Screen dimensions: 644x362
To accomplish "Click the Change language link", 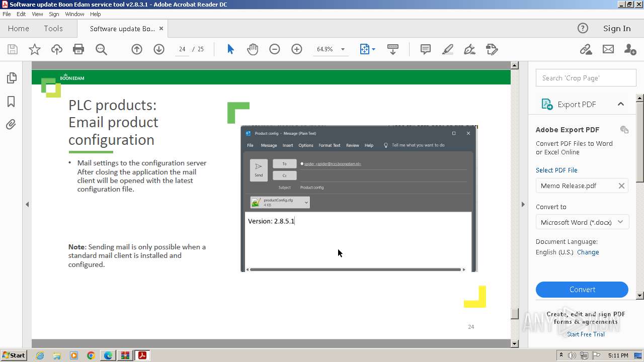I will click(588, 252).
